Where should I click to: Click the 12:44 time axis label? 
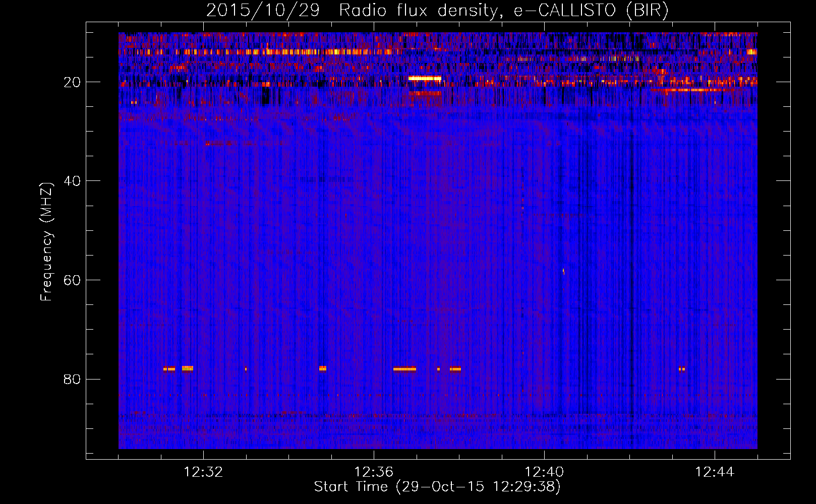(x=715, y=472)
